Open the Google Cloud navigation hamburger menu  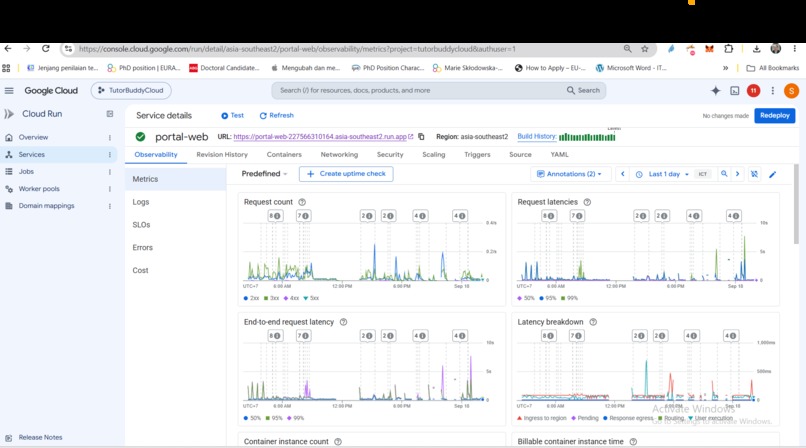coord(9,90)
